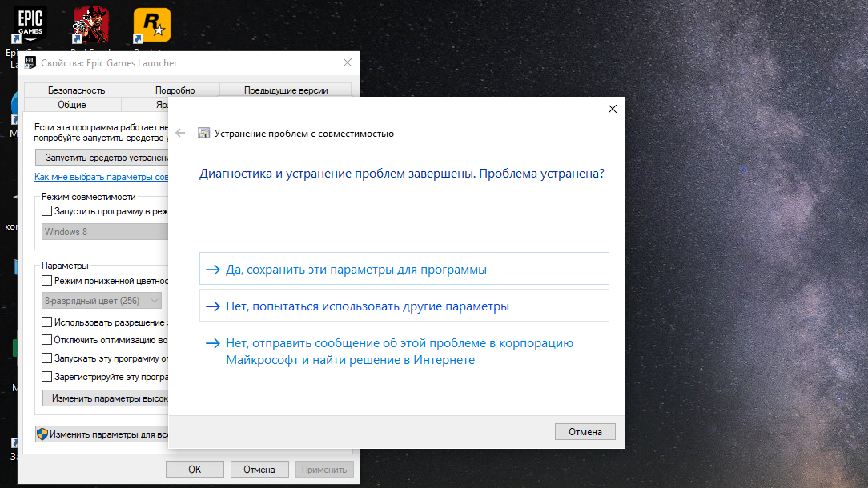Open 'Как мне выбрать параметры' help link
The width and height of the screenshot is (868, 488).
[x=102, y=177]
